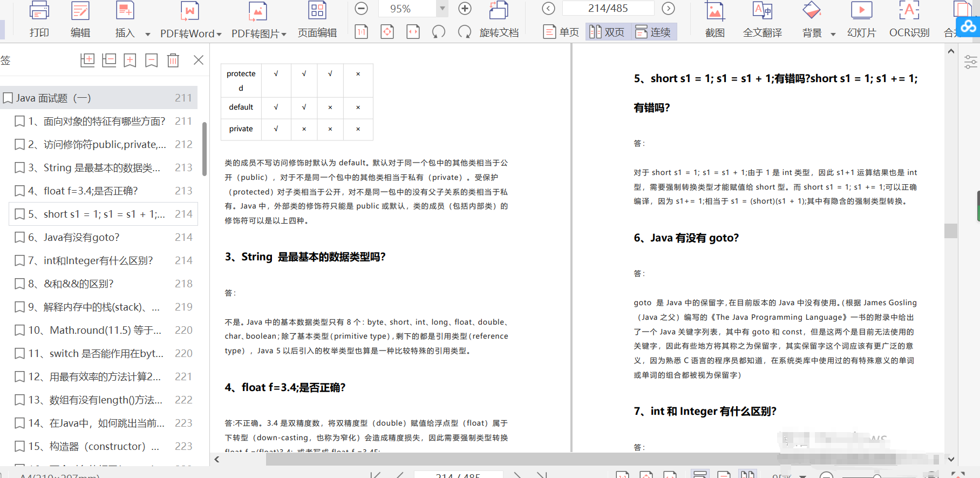
Task: Click the 背景 background icon
Action: pyautogui.click(x=812, y=11)
